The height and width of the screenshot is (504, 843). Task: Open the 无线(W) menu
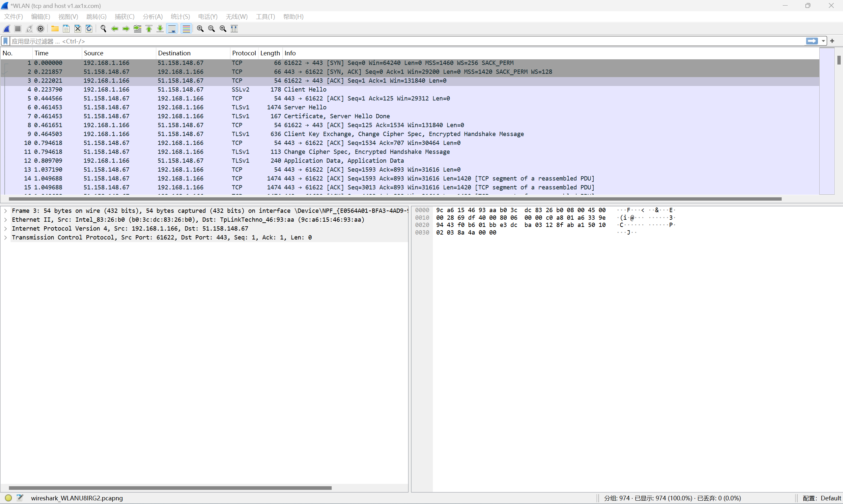click(237, 17)
